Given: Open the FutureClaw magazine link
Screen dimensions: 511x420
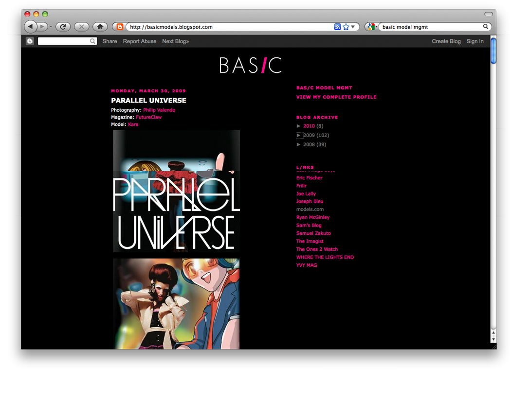Looking at the screenshot, I should pos(148,117).
